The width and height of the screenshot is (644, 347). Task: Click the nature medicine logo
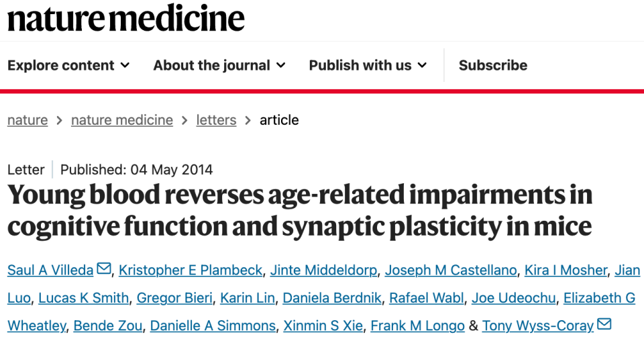point(126,19)
